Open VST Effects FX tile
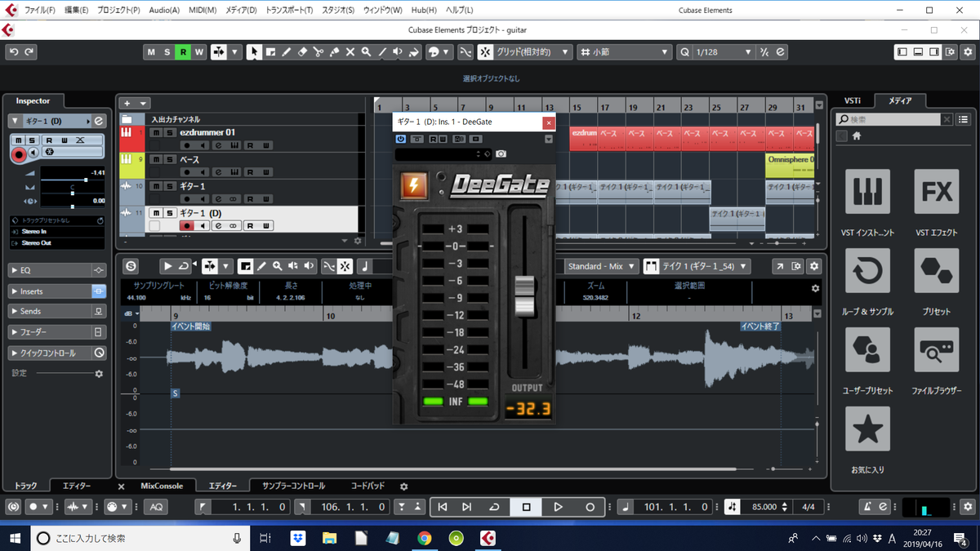Screen dimensions: 980x551 coord(936,193)
